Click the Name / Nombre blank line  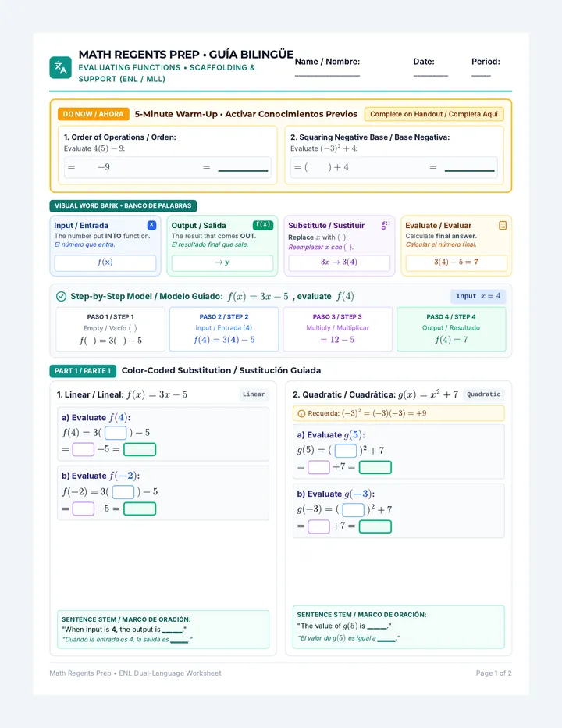[327, 75]
